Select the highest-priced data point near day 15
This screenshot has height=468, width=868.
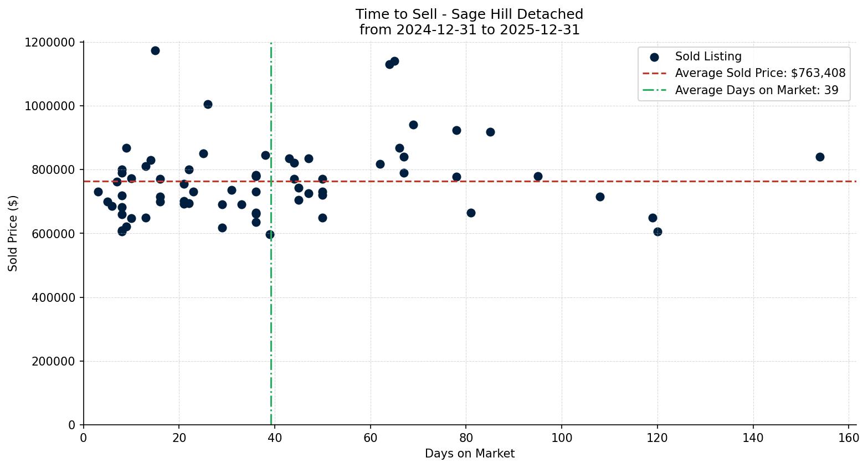pos(155,50)
